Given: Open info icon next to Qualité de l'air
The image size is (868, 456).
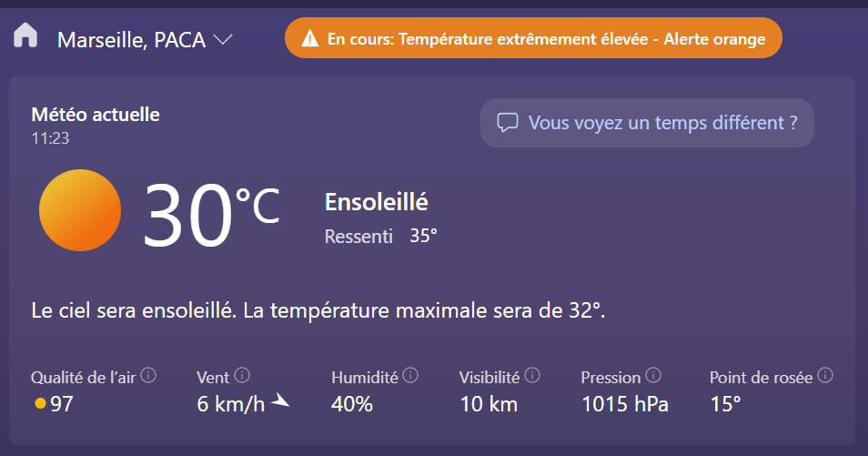Looking at the screenshot, I should point(148,375).
